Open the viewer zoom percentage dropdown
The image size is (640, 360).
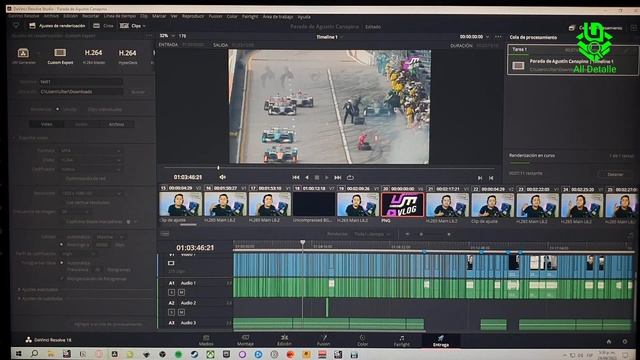(x=167, y=36)
